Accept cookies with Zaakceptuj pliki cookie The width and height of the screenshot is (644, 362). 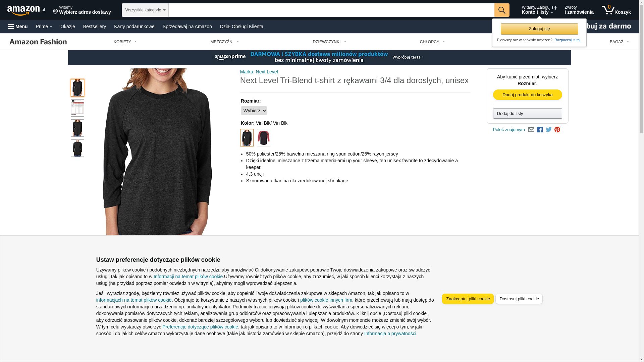coord(468,299)
